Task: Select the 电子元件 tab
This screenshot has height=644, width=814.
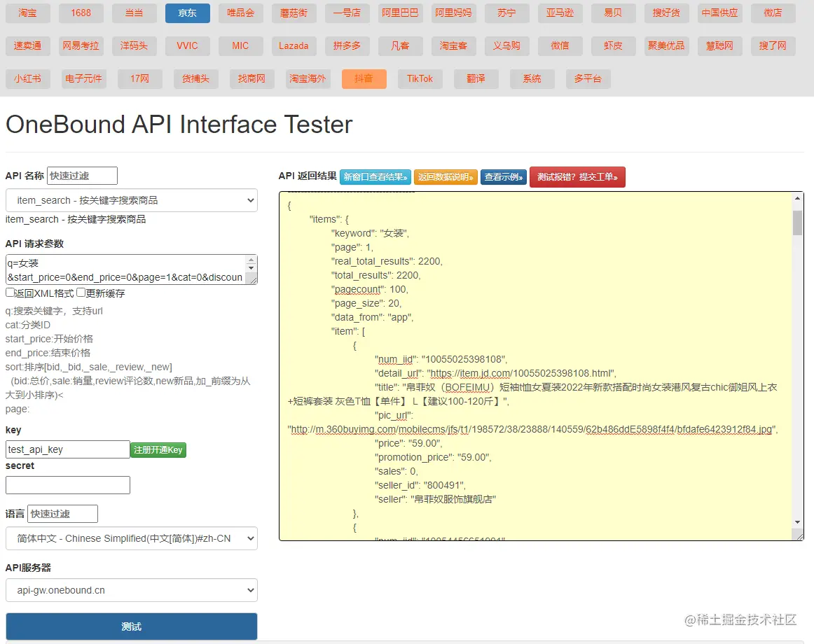Action: tap(83, 79)
